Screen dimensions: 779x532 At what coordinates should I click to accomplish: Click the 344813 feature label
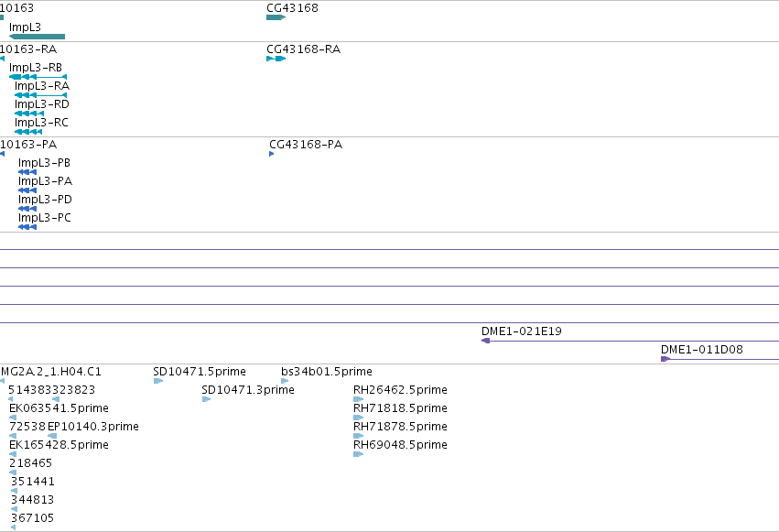[x=32, y=500]
